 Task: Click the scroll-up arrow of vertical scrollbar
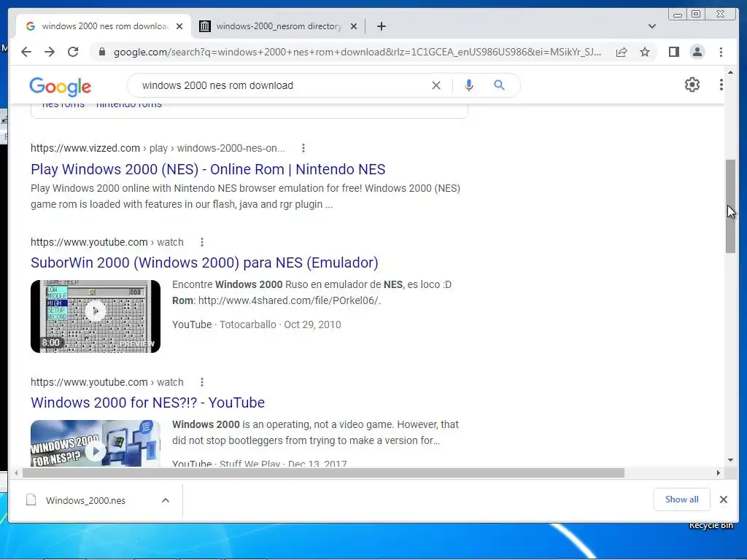click(x=730, y=72)
